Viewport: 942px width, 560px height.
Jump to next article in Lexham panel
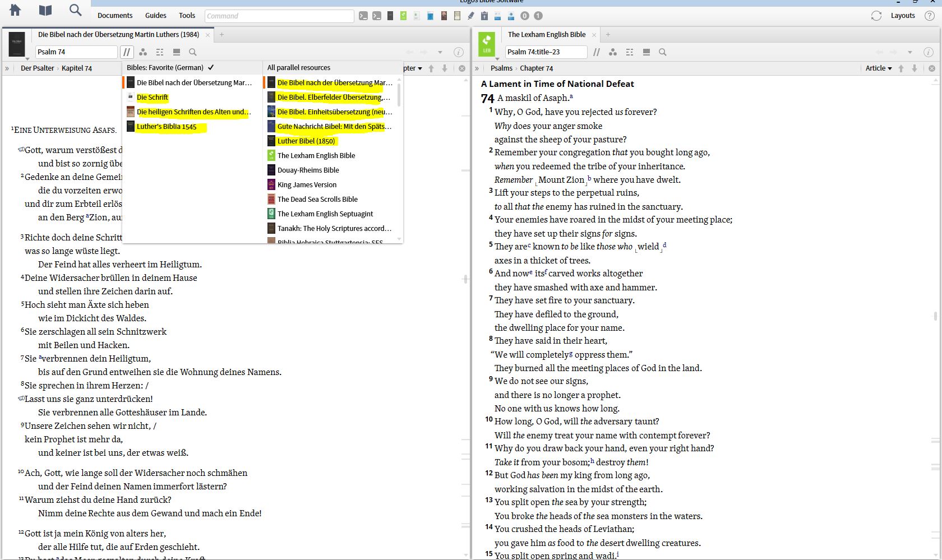click(915, 68)
